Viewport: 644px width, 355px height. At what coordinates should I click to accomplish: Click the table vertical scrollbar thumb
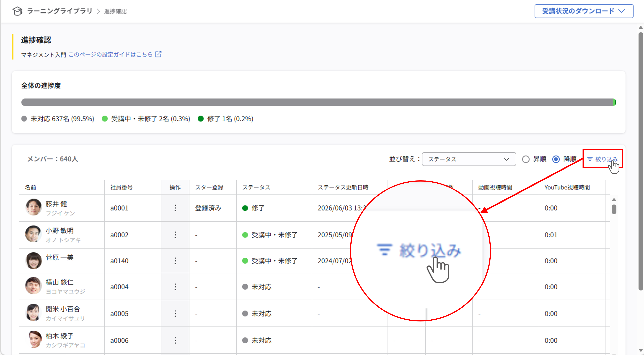click(614, 209)
